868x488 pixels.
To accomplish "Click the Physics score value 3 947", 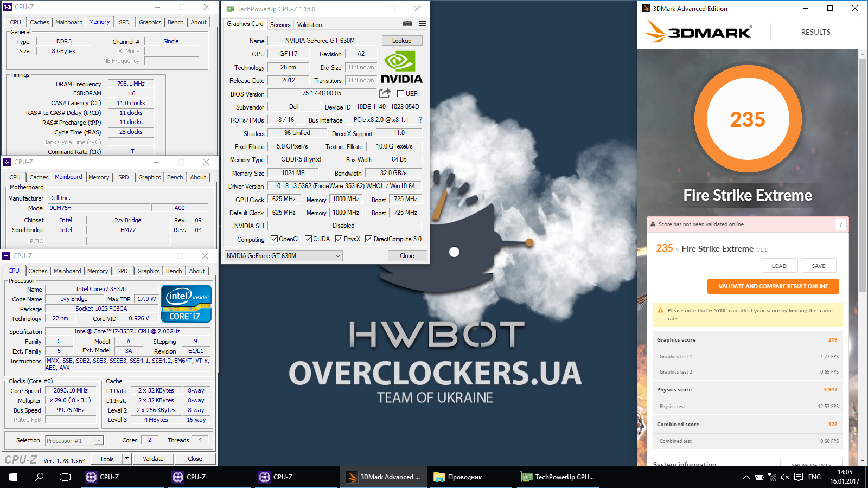I will pos(830,390).
